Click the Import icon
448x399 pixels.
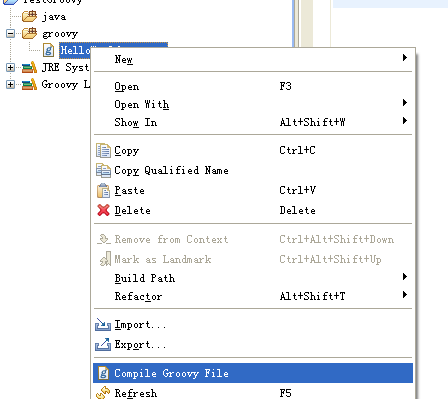click(x=103, y=324)
